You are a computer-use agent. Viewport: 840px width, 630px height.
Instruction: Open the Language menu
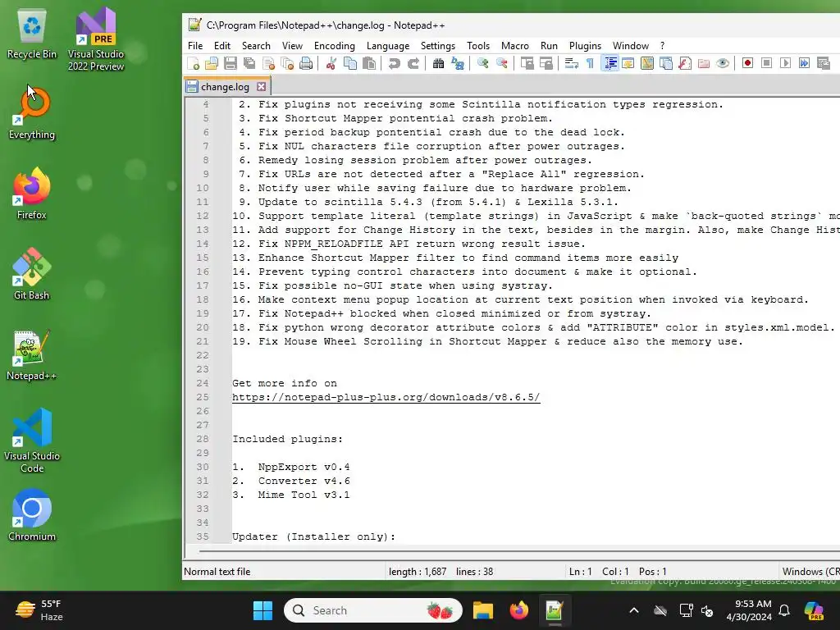coord(388,46)
